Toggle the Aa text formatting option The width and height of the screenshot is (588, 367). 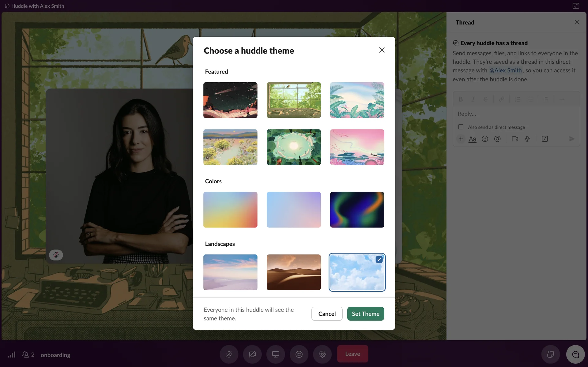point(472,139)
